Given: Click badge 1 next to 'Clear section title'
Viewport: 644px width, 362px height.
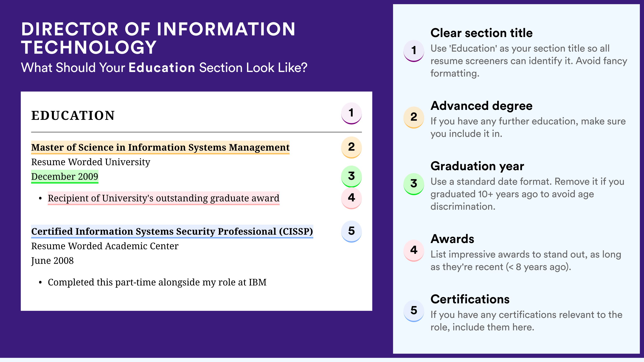Looking at the screenshot, I should click(x=414, y=50).
